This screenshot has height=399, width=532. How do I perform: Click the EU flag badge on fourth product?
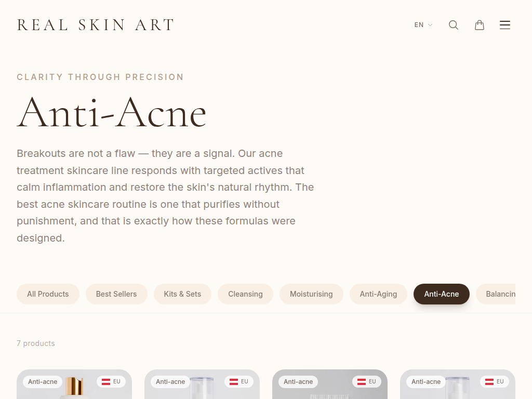click(x=495, y=382)
